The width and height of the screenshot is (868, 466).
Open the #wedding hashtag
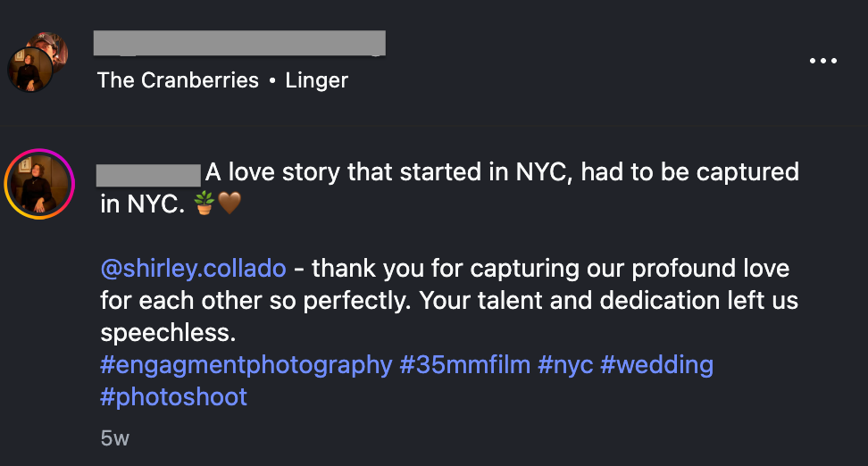657,365
